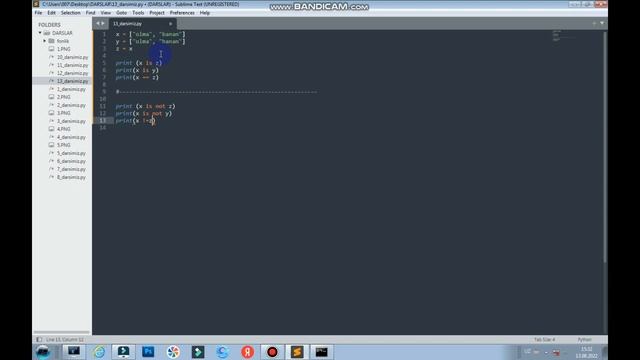The width and height of the screenshot is (640, 360).
Task: Expand the subfolder under DARSLAR
Action: point(44,41)
